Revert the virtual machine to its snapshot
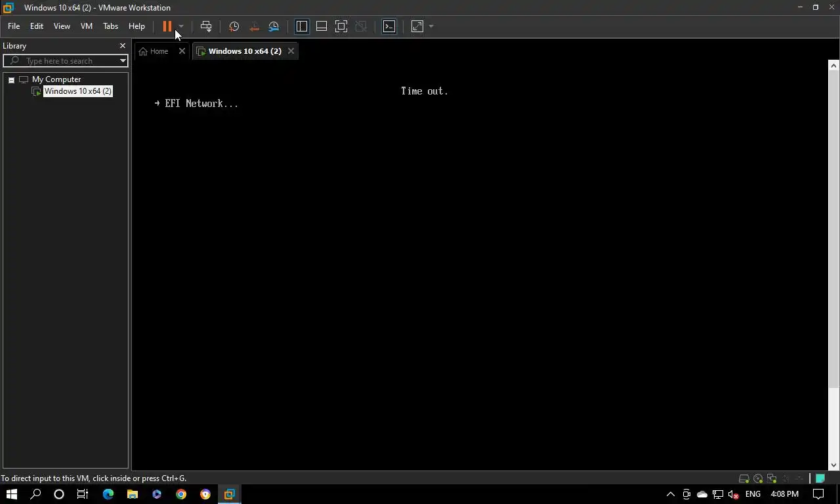 254,26
